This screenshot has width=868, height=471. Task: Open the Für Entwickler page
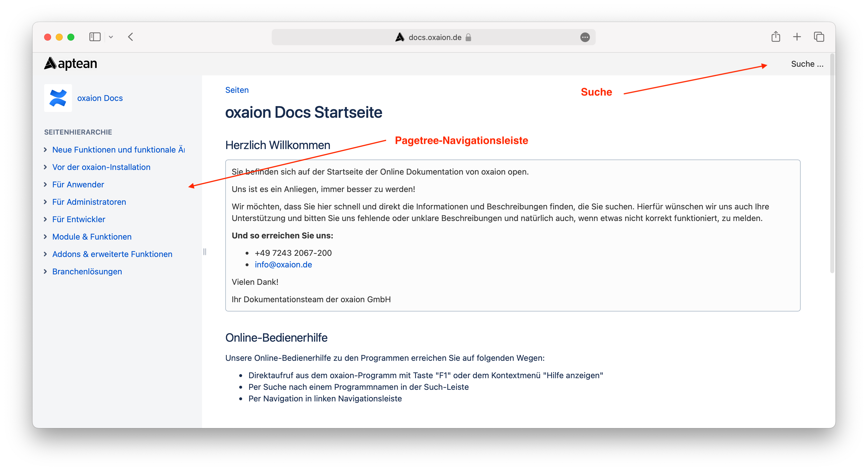pos(78,219)
